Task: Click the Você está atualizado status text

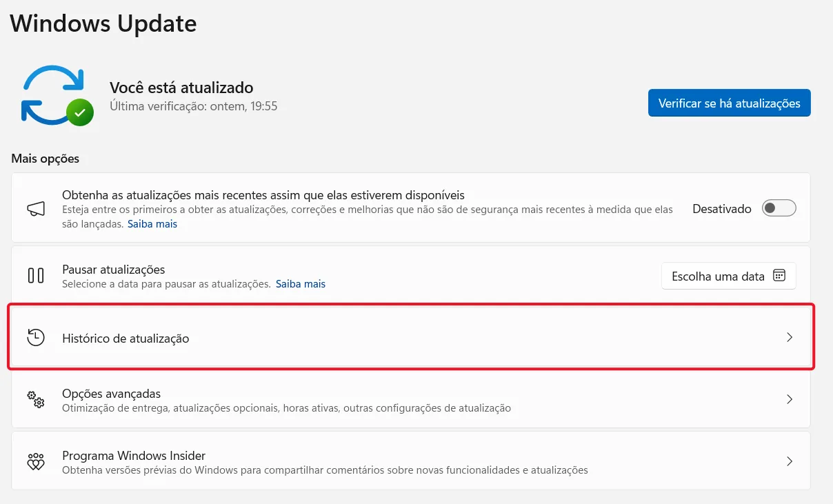Action: (x=181, y=88)
